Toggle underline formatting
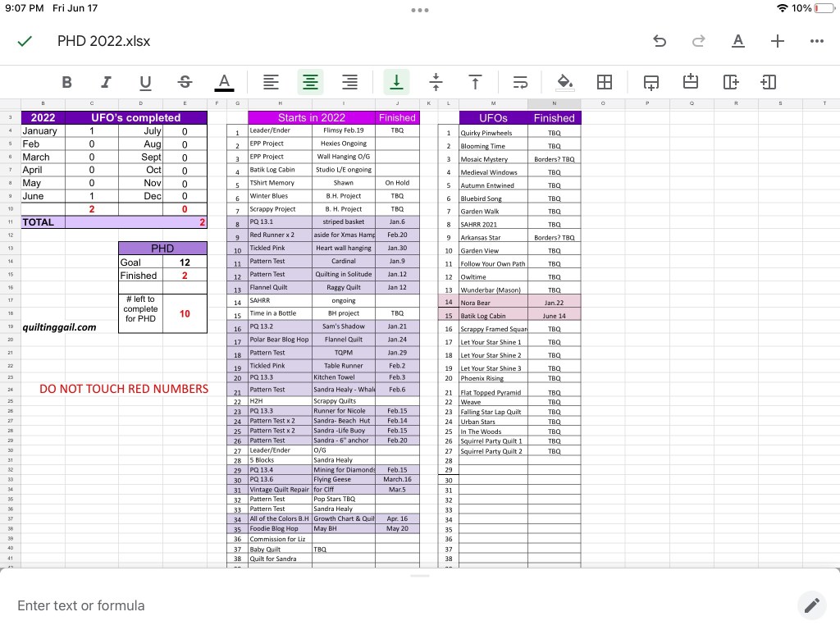This screenshot has height=630, width=840. tap(145, 82)
